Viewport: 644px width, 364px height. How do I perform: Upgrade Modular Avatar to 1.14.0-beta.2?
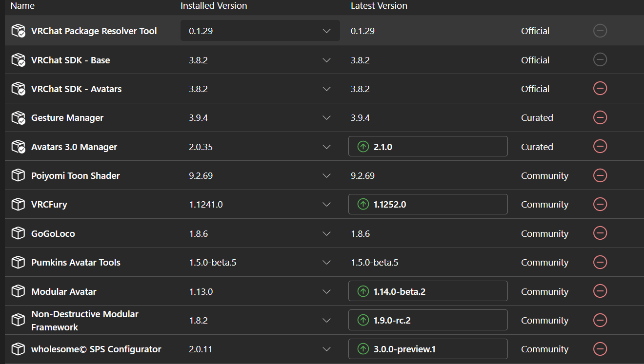pos(427,291)
